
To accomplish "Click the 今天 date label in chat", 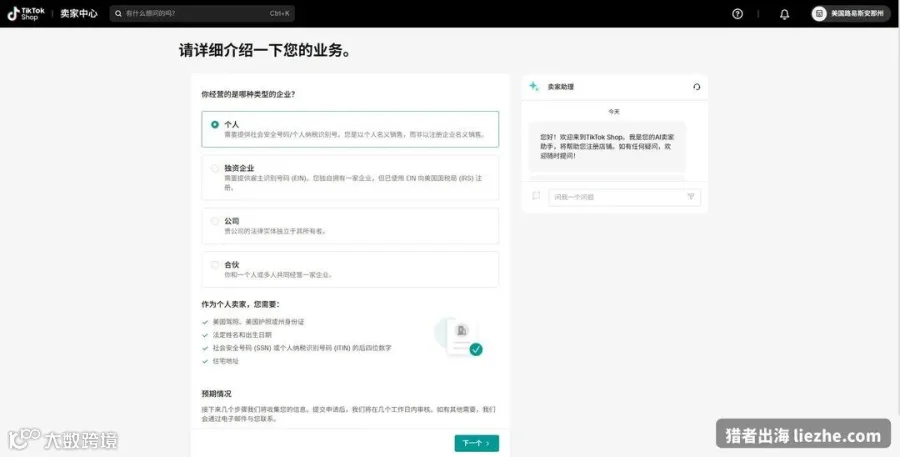I will coord(614,111).
